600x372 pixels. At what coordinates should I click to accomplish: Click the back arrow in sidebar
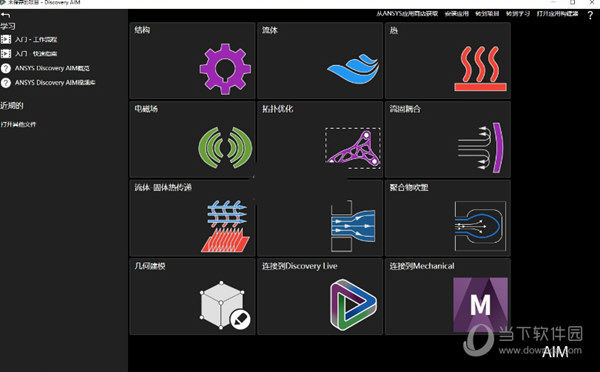click(5, 15)
